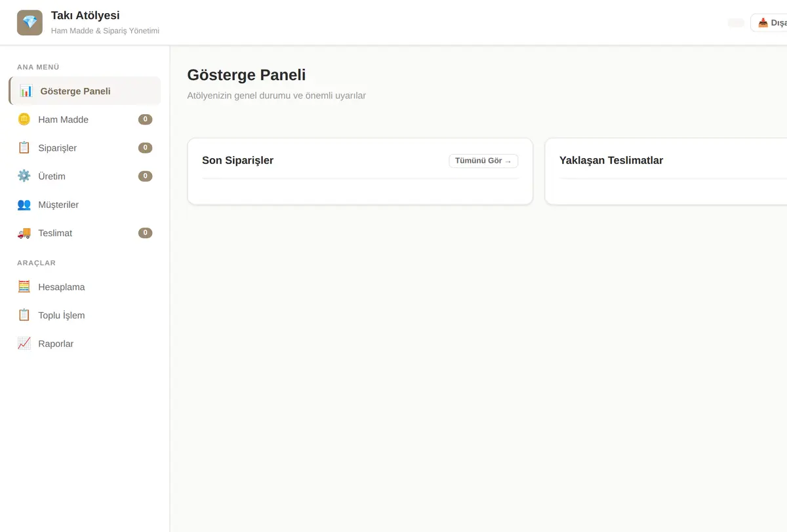This screenshot has width=787, height=532.
Task: Click the Son Siparişler card heading
Action: 237,161
